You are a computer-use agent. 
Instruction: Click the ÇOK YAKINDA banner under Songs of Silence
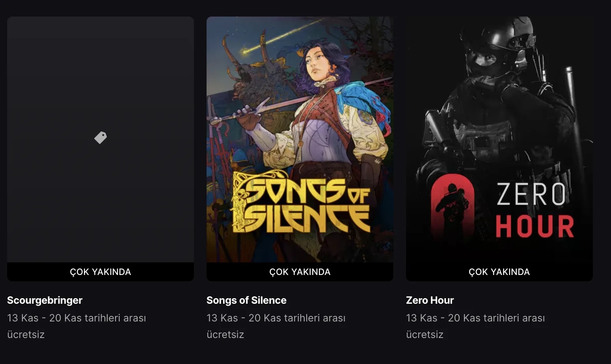pos(300,271)
